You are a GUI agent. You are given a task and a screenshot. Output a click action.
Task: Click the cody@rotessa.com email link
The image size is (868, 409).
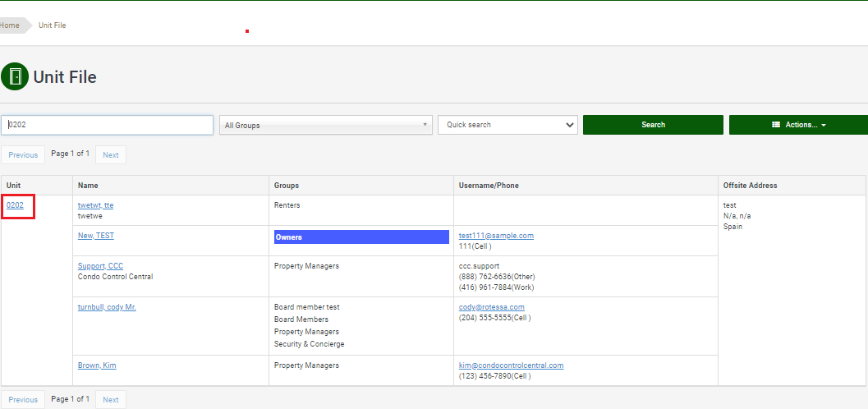pyautogui.click(x=491, y=307)
